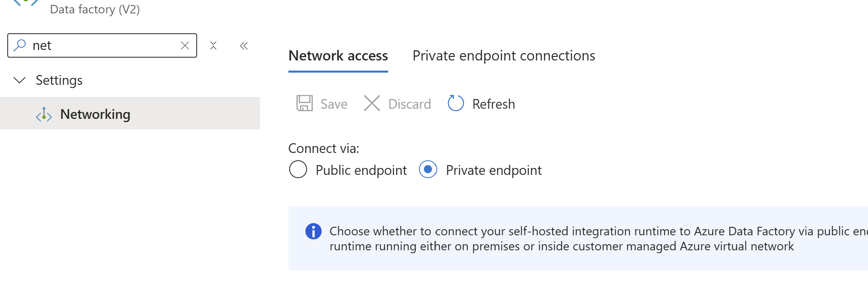
Task: Click the Refresh button label
Action: point(494,104)
